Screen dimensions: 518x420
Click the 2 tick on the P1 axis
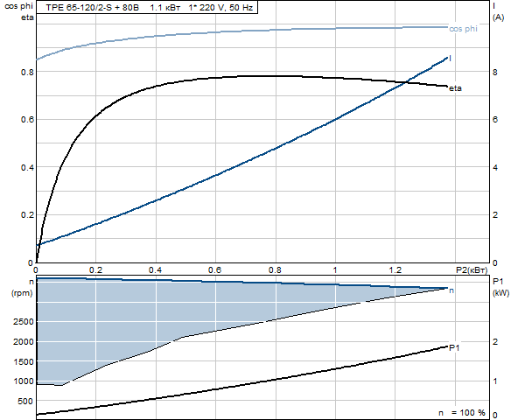click(495, 341)
